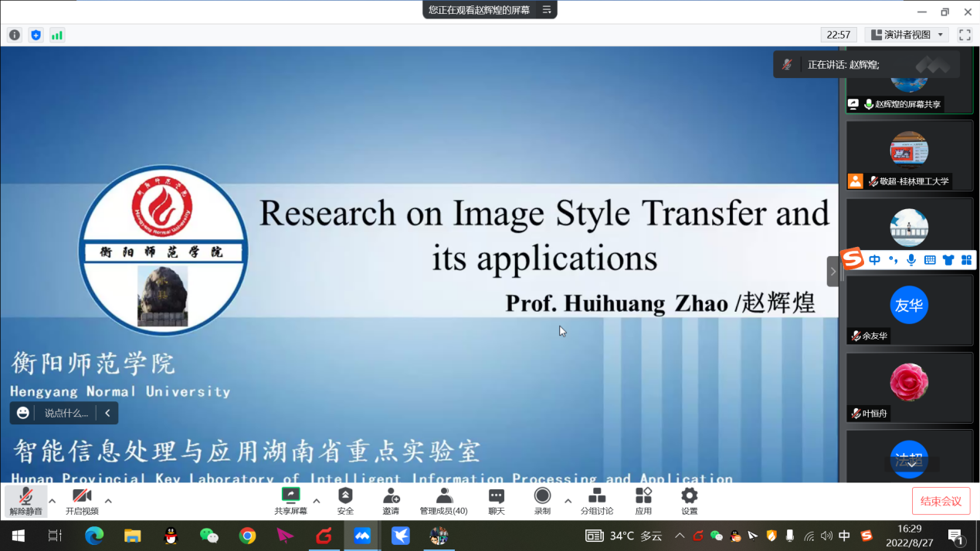The height and width of the screenshot is (551, 980).
Task: Enter full screen mode
Action: coord(965,35)
